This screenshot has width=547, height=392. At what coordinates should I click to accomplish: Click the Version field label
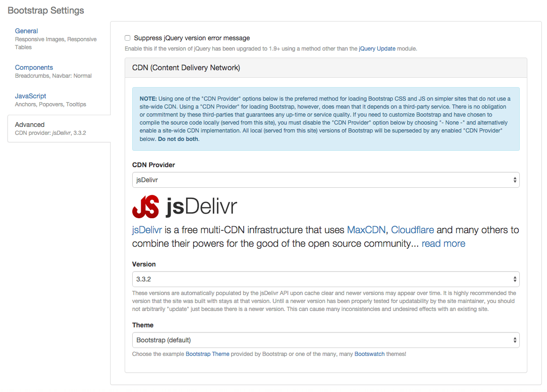click(144, 265)
